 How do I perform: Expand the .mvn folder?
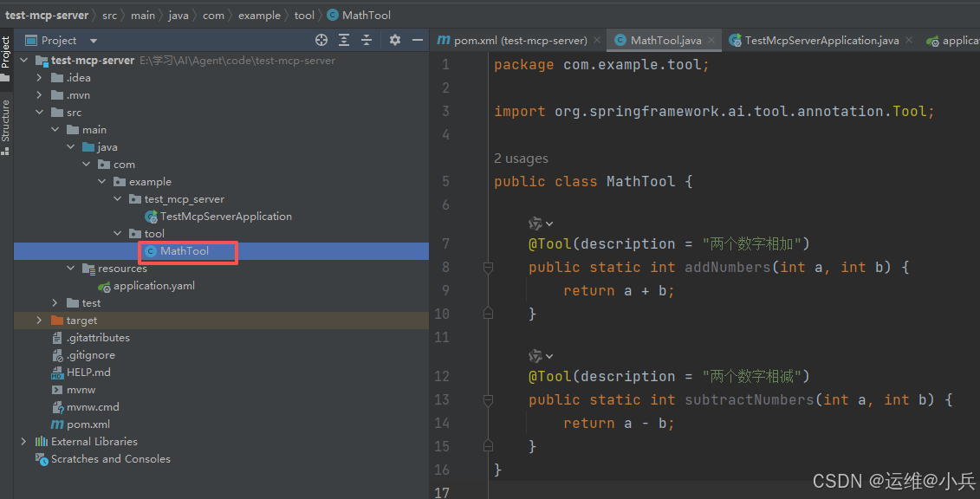tap(39, 95)
